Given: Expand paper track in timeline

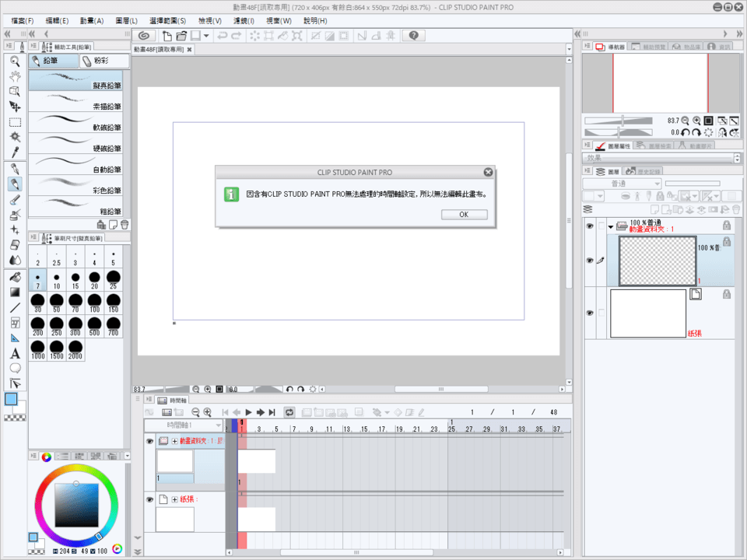Looking at the screenshot, I should [x=174, y=499].
